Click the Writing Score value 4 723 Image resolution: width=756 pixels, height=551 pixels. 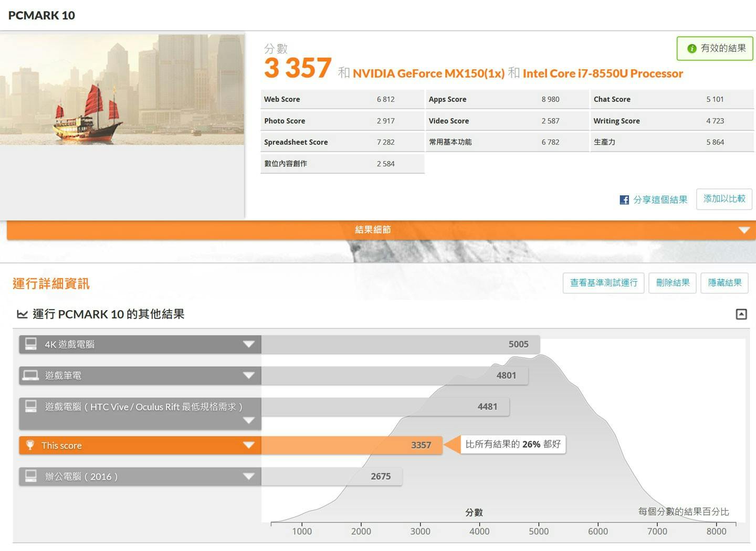[x=715, y=121]
